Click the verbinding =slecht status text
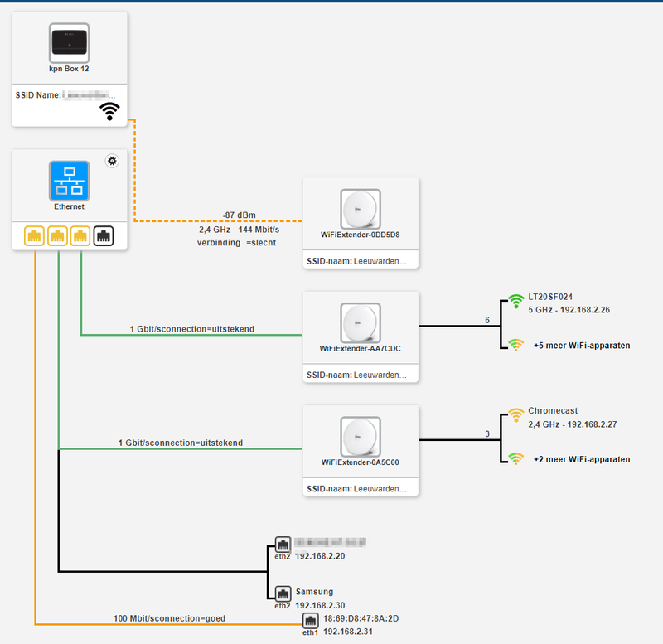The width and height of the screenshot is (663, 644). tap(236, 243)
